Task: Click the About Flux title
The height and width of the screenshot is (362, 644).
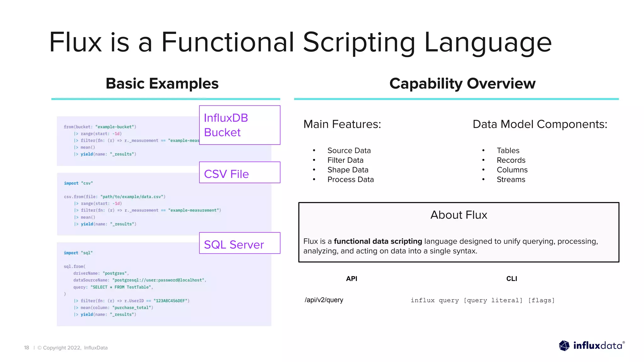Action: (458, 215)
